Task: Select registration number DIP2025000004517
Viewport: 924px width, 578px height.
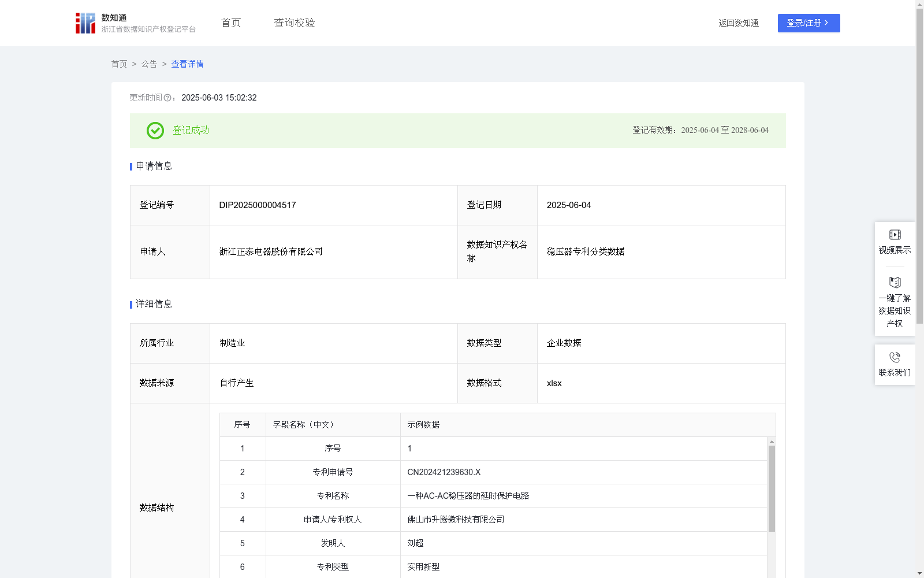Action: [x=258, y=205]
